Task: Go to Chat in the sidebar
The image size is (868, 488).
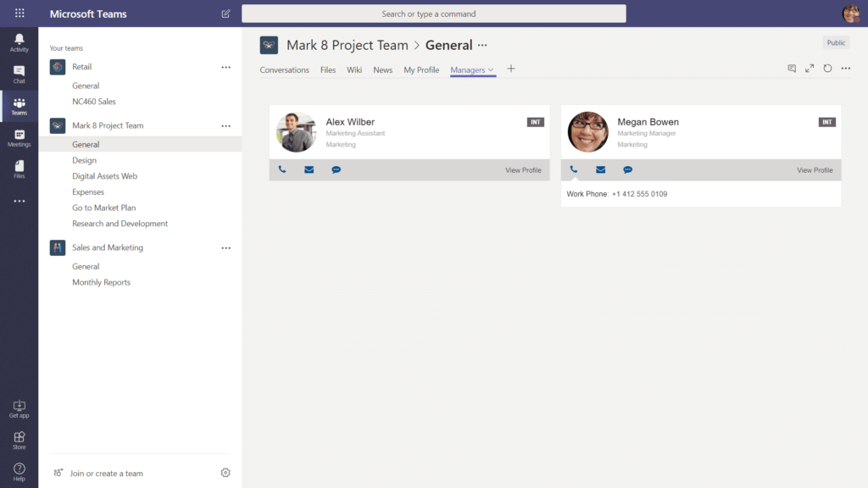Action: point(19,75)
